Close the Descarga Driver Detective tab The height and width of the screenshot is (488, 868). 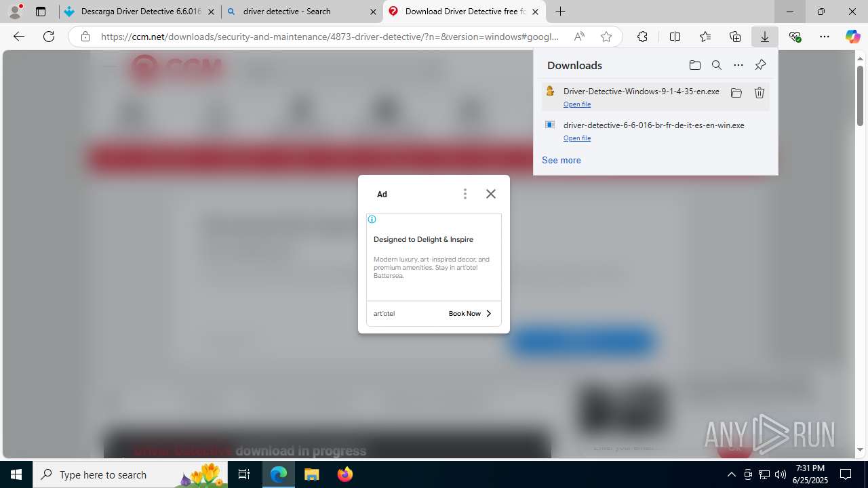(x=211, y=12)
